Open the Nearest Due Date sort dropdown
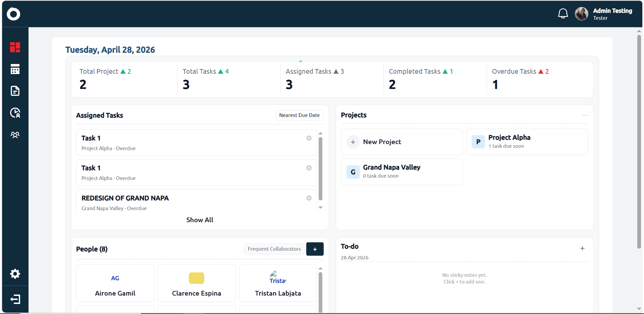Screen dimensions: 644x314 click(299, 115)
